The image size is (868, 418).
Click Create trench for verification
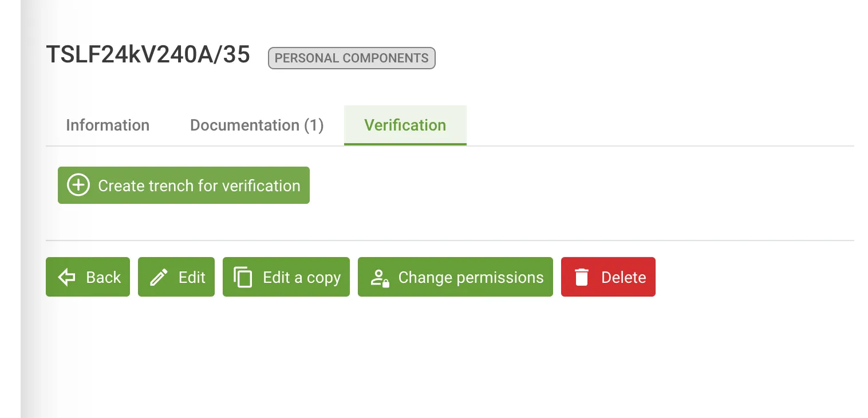point(183,185)
